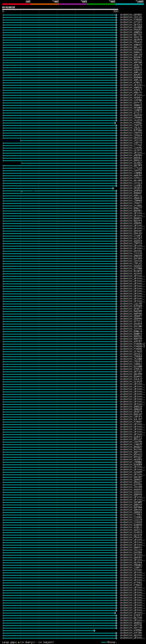Open the UniRef100_Q45FE6 entry
Image resolution: width=146 pixels, height=644 pixels.
click(131, 191)
